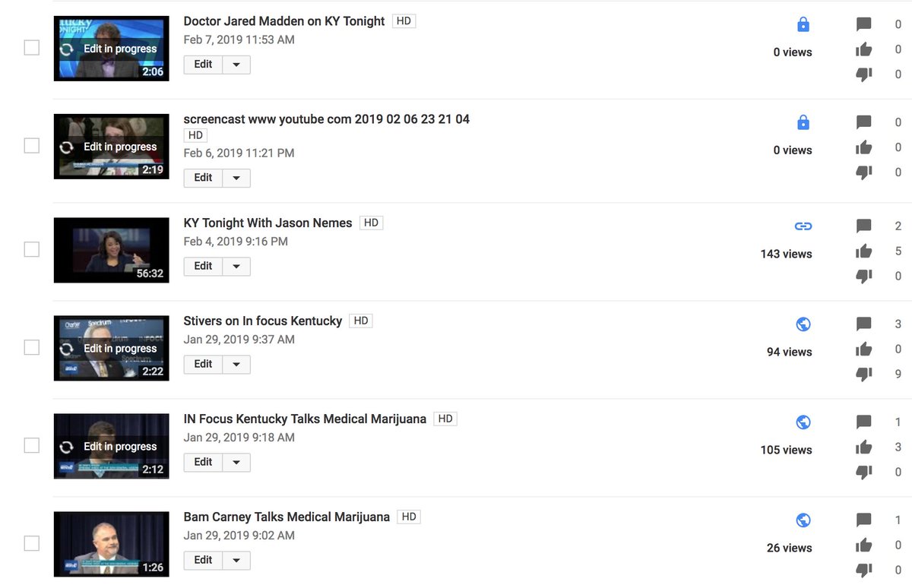Open the screencast www youtube com title link

pos(327,119)
